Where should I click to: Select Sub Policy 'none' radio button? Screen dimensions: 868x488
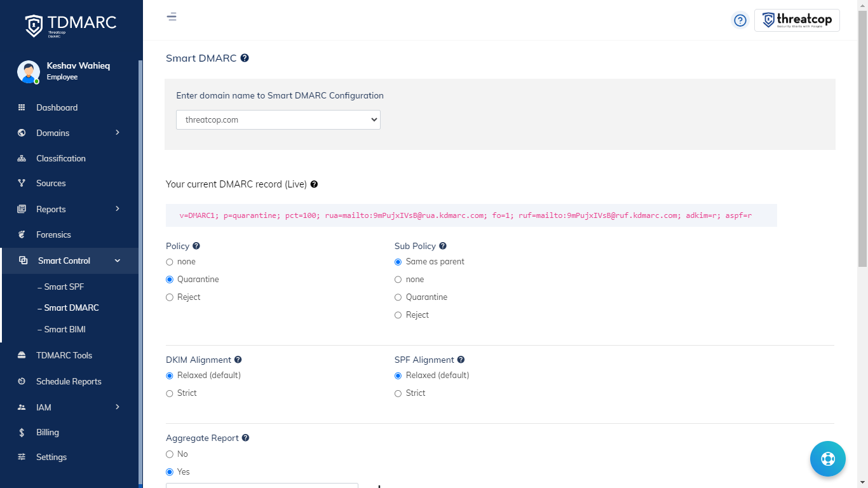point(398,280)
